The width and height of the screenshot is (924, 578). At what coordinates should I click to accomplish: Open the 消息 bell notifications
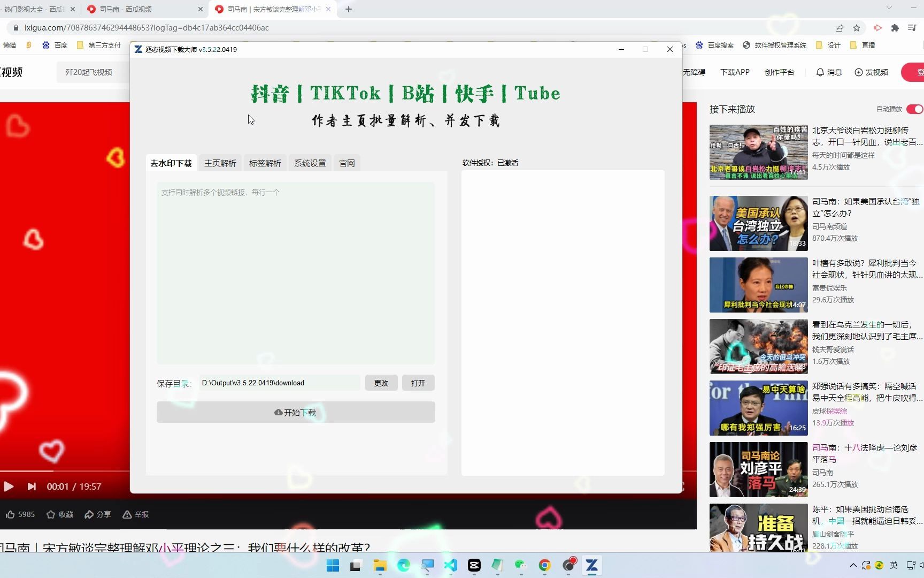coord(820,72)
